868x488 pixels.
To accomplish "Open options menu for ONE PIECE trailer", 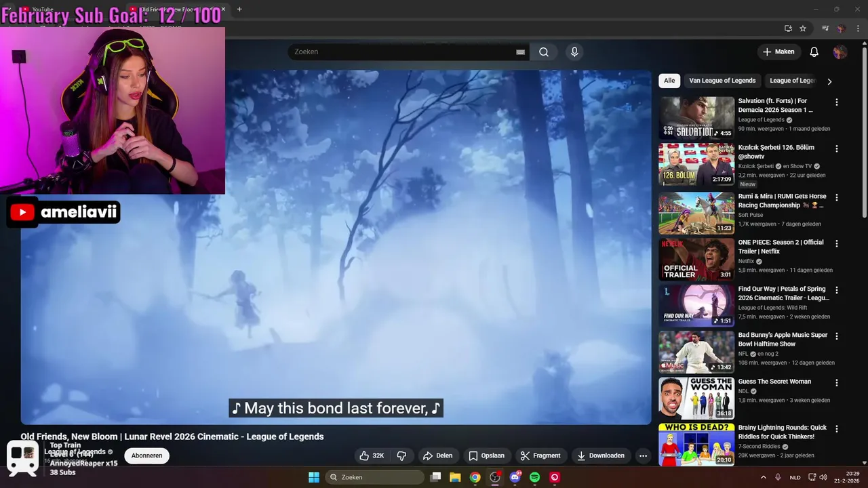I will tap(836, 243).
